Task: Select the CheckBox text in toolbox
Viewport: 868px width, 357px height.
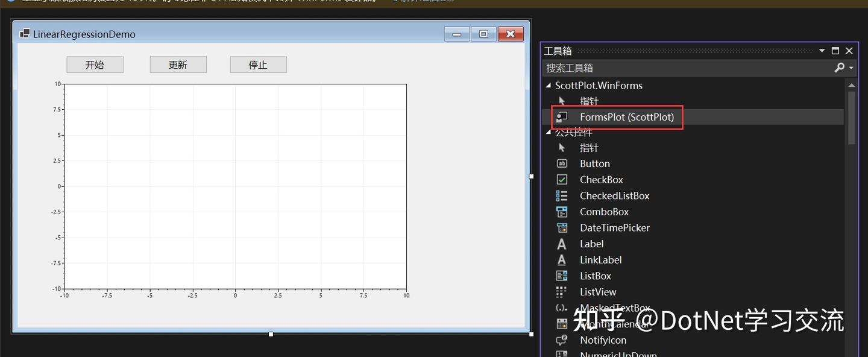Action: click(602, 180)
